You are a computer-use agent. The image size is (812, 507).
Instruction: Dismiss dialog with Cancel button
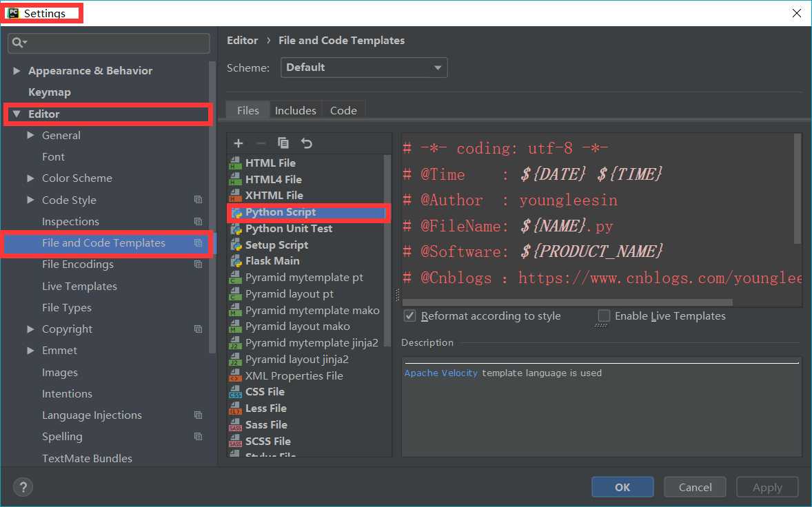click(695, 487)
